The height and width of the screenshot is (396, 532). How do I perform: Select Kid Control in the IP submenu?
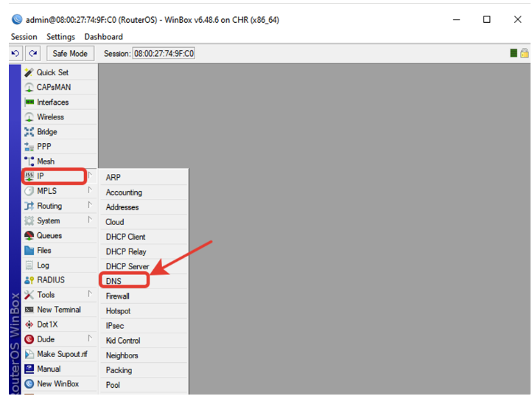click(x=144, y=341)
